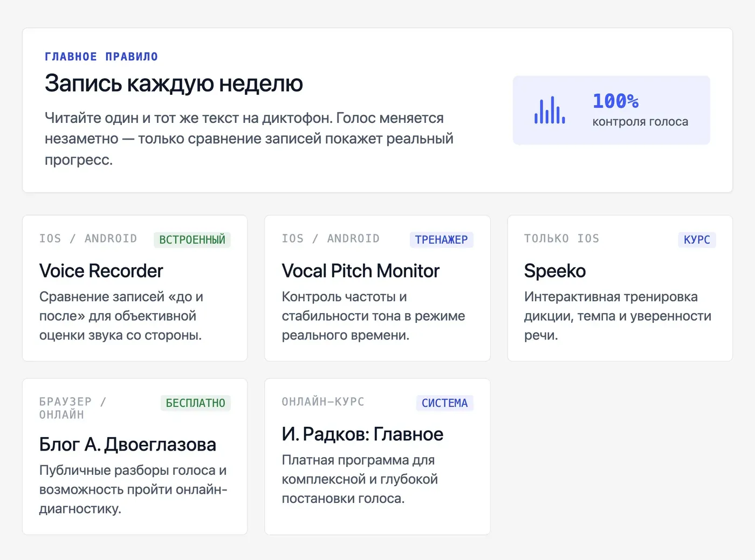This screenshot has height=560, width=755.
Task: Click the description Сравнение записей «до и после»
Action: 121,316
